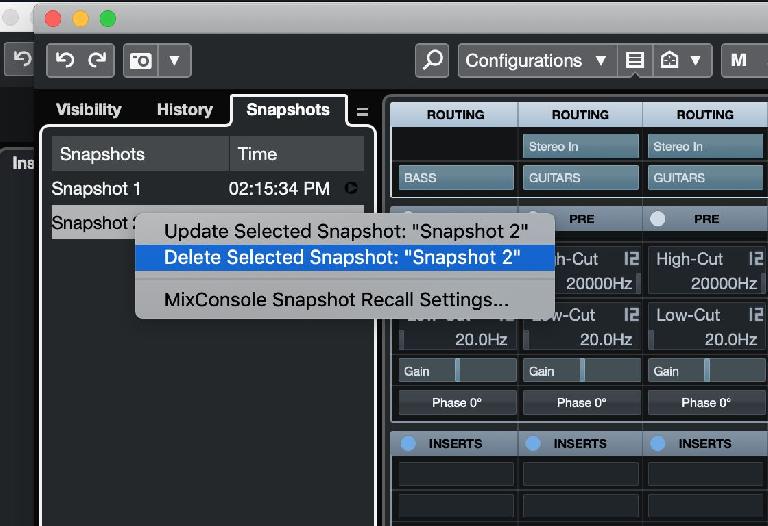Click the Low-Cut slope 12 icon in rightmost channel
The image size is (768, 526).
click(756, 314)
